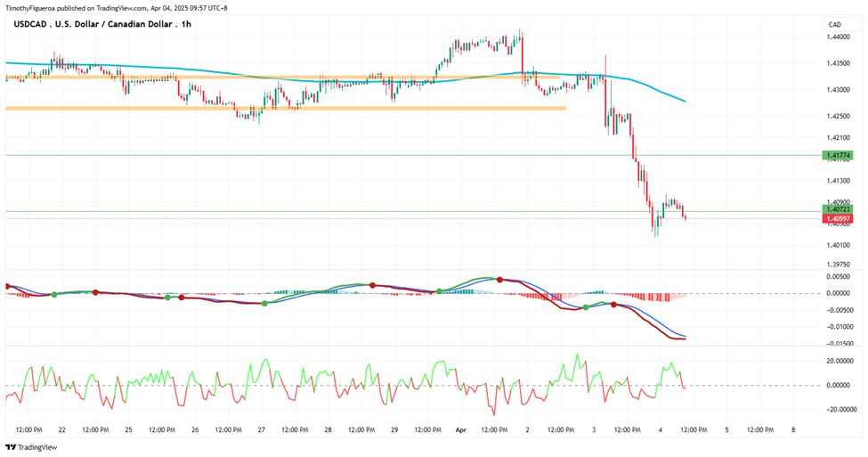Click the 1.43000 price axis value
Viewport: 868px width, 457px height.
(x=838, y=90)
